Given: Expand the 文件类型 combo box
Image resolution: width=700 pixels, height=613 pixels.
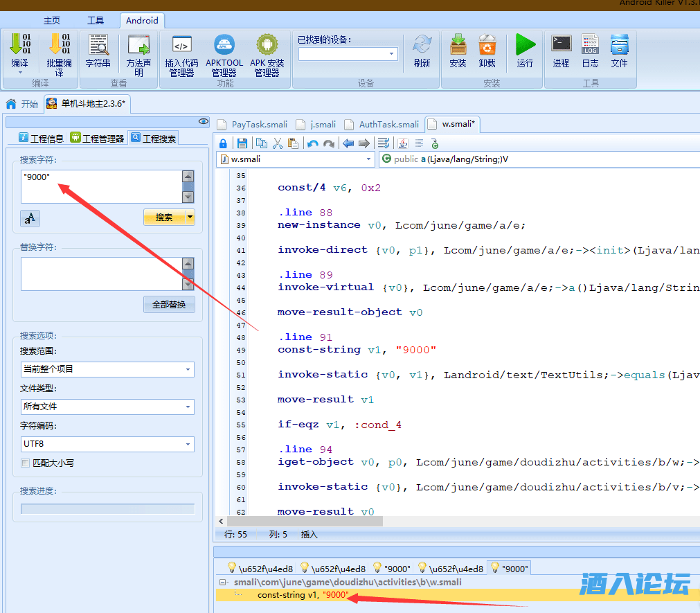Looking at the screenshot, I should point(107,407).
